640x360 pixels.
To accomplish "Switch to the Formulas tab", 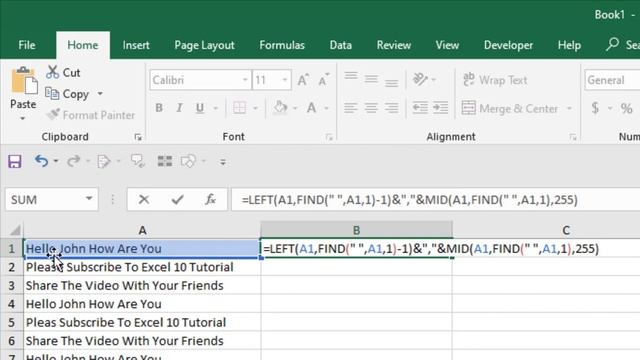I will (x=282, y=45).
